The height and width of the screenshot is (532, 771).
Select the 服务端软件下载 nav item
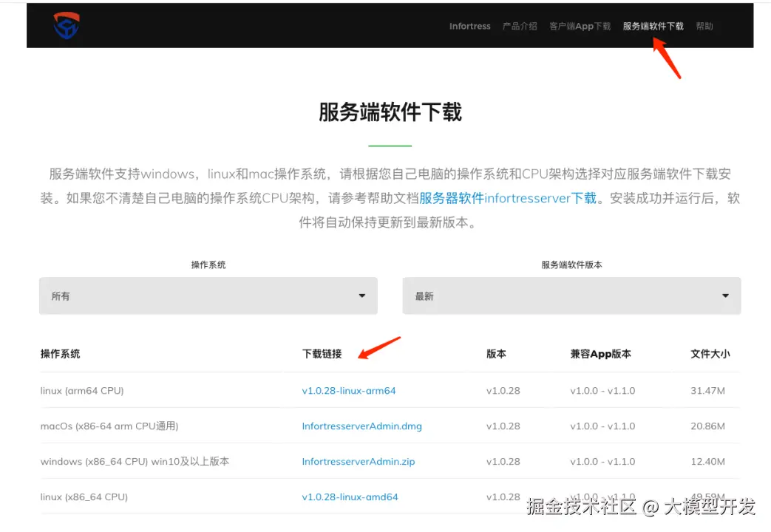pos(653,26)
